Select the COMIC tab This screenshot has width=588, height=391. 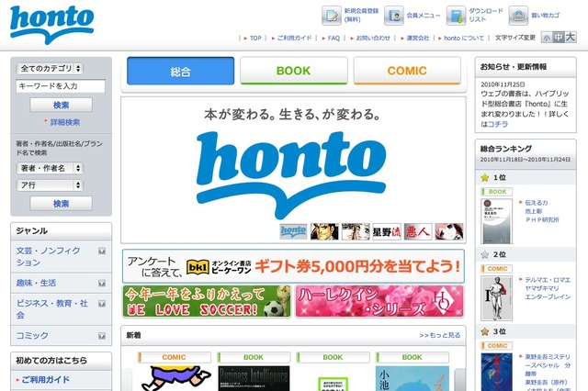pyautogui.click(x=407, y=71)
